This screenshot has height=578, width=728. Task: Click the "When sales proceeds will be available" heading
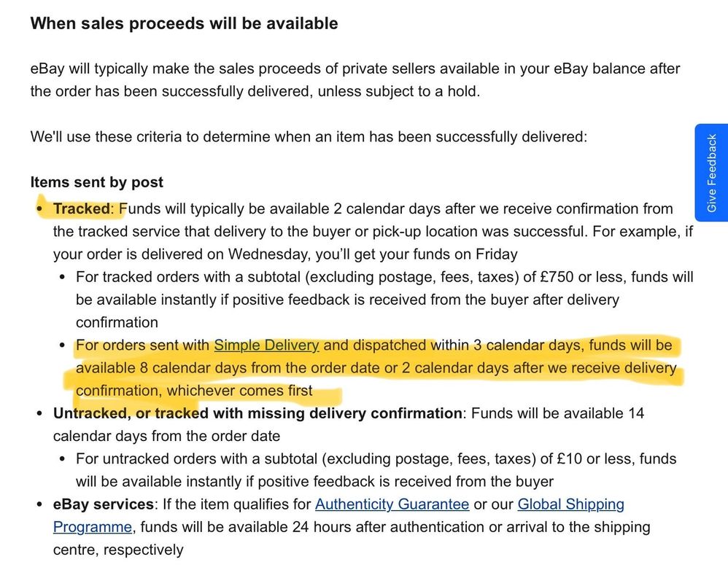pyautogui.click(x=184, y=23)
